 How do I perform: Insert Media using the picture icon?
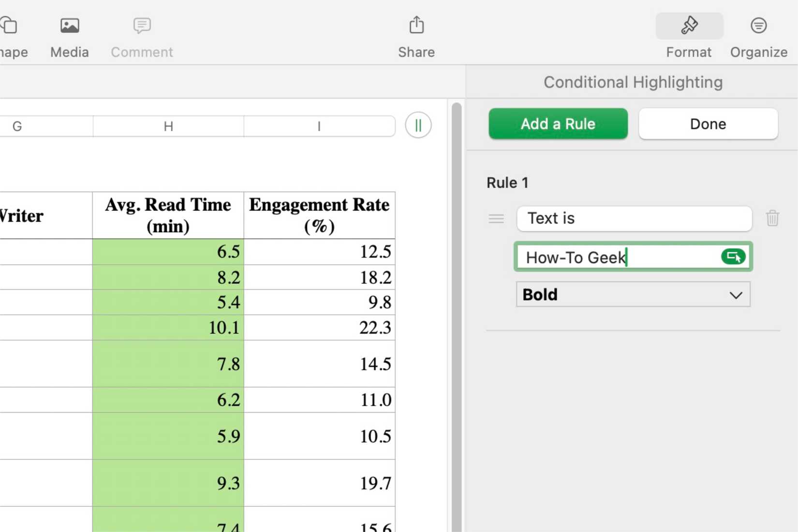(x=70, y=26)
